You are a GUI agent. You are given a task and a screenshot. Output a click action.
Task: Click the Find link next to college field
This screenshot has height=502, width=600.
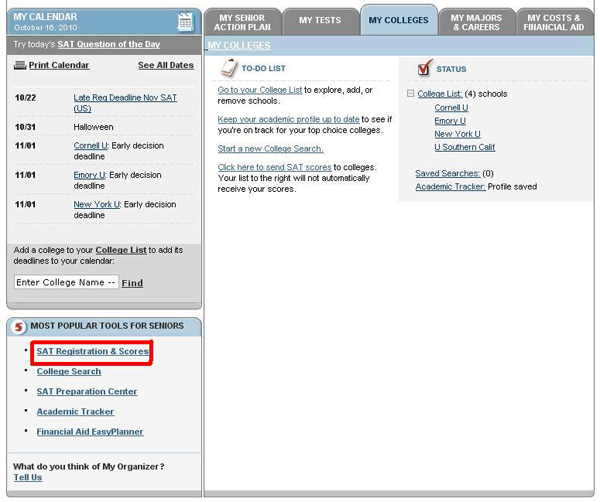point(132,283)
